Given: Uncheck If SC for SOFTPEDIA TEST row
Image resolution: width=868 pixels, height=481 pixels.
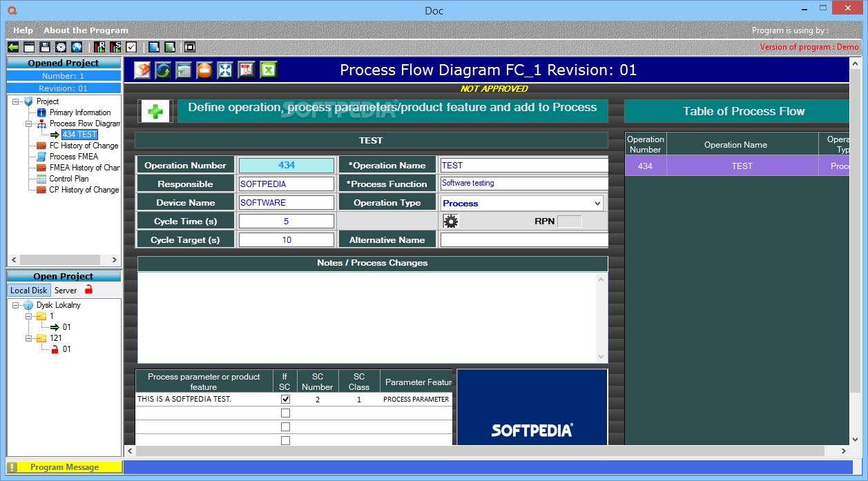Looking at the screenshot, I should pos(285,399).
